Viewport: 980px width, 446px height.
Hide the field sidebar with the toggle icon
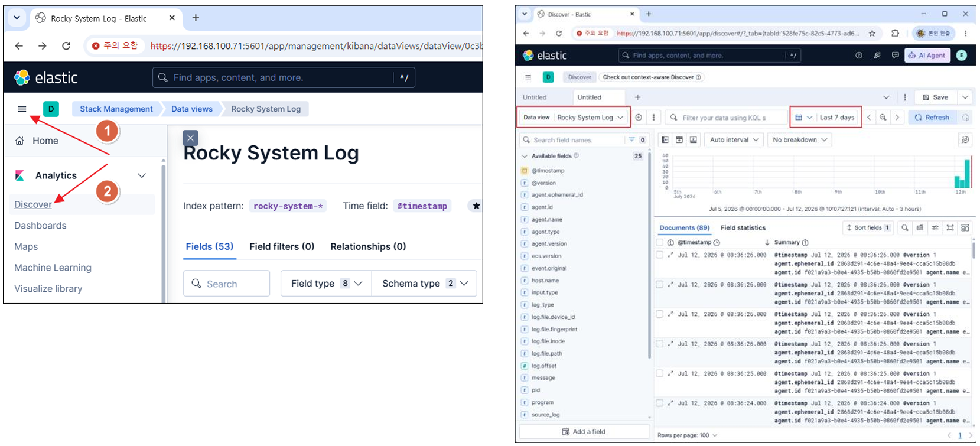click(665, 140)
